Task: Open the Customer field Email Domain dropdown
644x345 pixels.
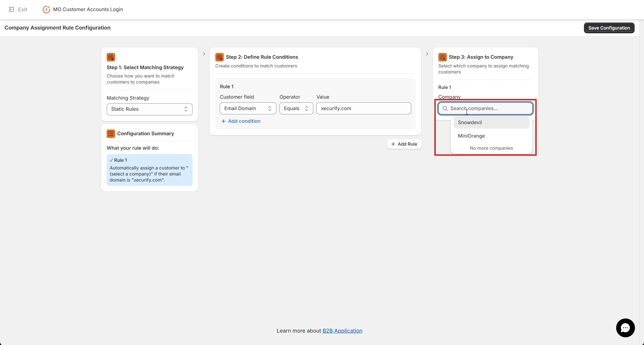Action: pos(248,108)
